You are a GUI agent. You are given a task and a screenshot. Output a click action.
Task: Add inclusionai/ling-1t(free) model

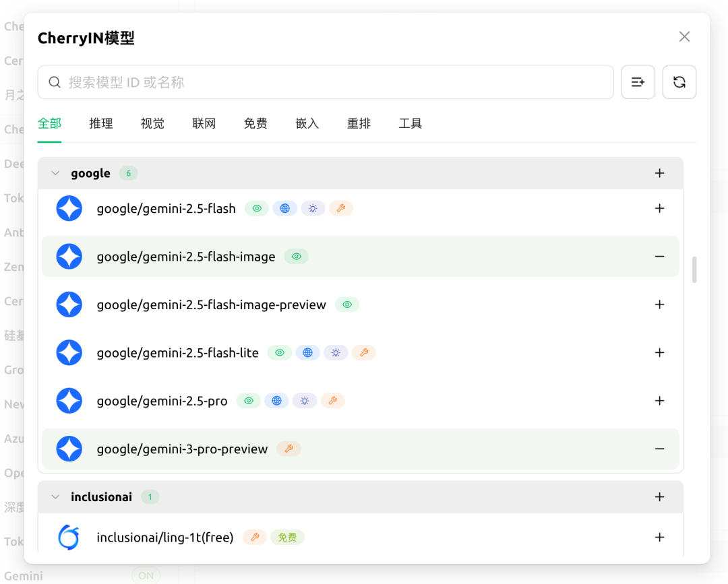pyautogui.click(x=659, y=537)
